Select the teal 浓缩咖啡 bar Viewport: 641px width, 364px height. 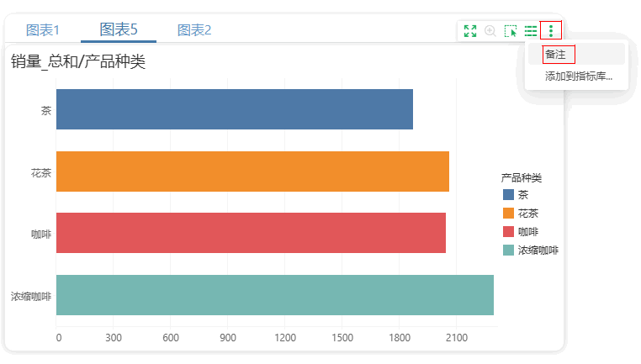[x=275, y=295]
